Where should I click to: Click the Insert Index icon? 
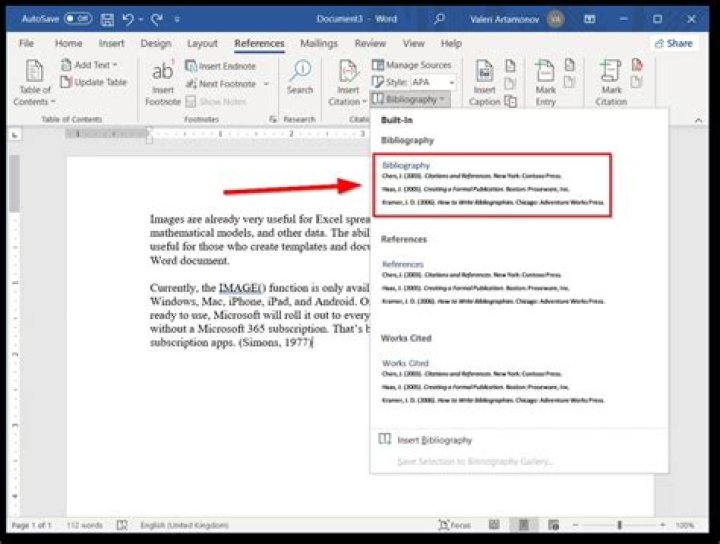pos(569,65)
